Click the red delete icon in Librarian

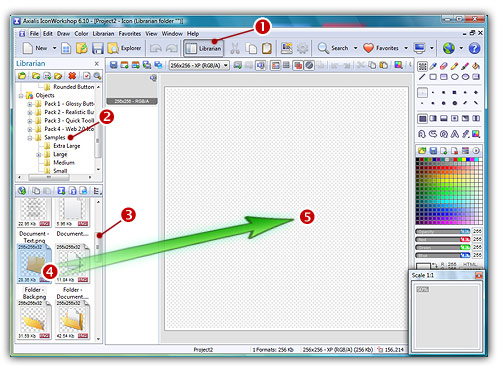72,76
